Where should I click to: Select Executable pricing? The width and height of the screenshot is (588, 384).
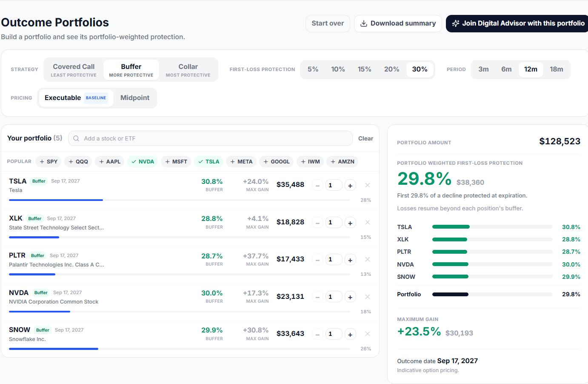(76, 98)
